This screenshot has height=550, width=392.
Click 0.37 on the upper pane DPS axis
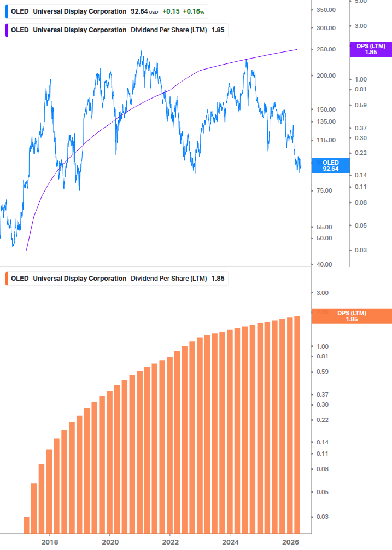click(360, 129)
